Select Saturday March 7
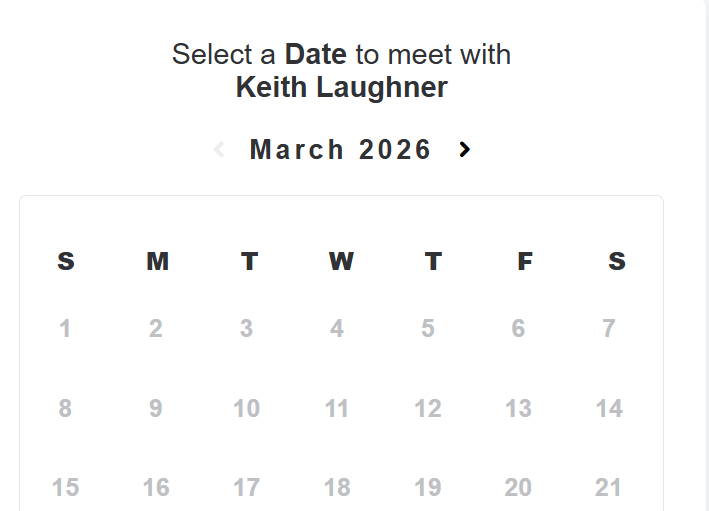Image resolution: width=709 pixels, height=511 pixels. (x=609, y=328)
